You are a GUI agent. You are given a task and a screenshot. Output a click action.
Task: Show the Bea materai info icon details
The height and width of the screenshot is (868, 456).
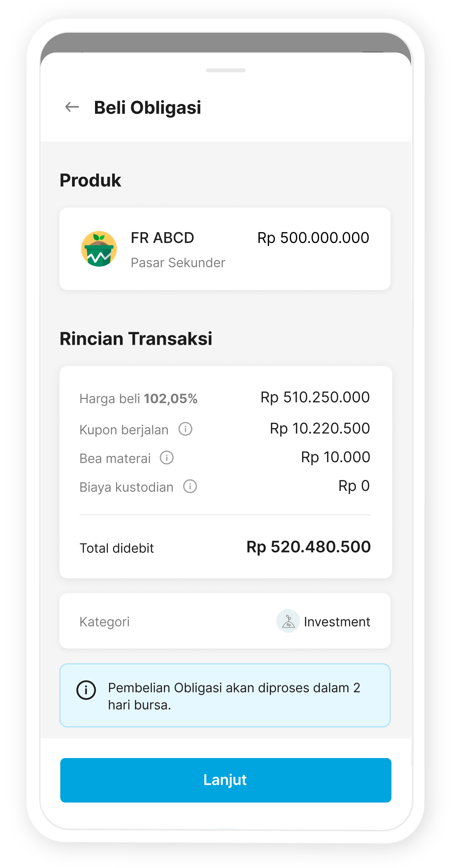click(x=167, y=458)
